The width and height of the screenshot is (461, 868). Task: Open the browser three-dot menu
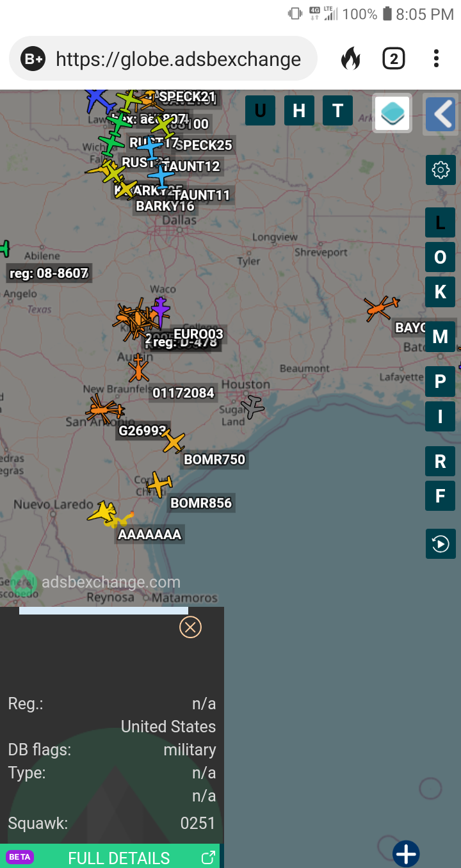[436, 59]
